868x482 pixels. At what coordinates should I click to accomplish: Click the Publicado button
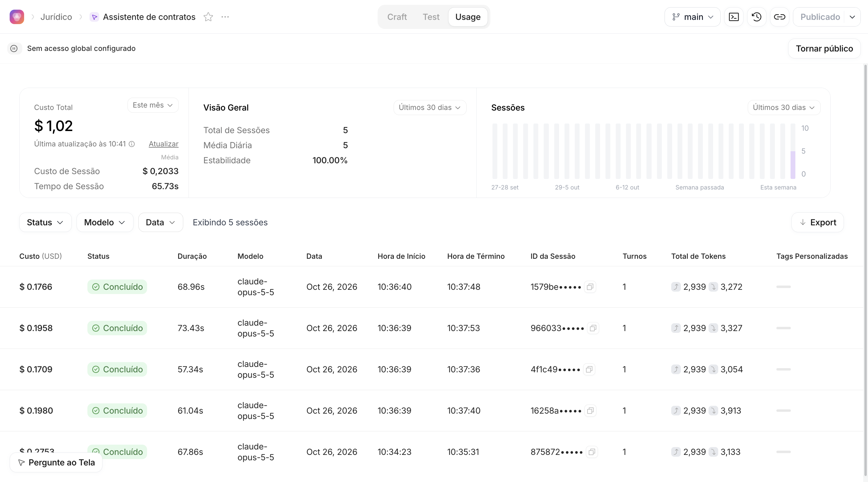point(819,17)
